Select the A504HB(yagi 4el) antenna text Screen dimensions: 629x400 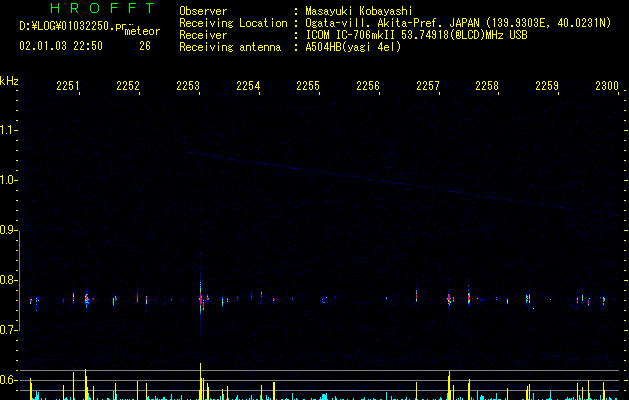tap(353, 47)
